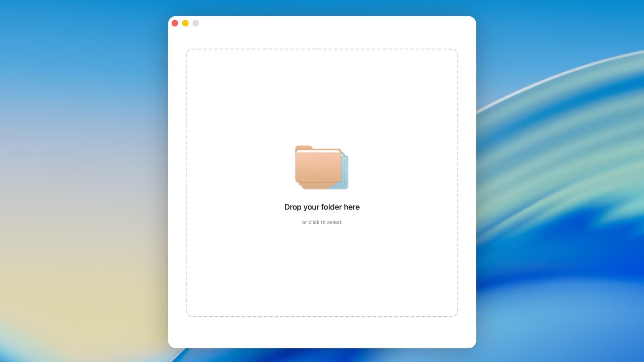Close the window with the red button
The image size is (644, 362).
[x=175, y=23]
